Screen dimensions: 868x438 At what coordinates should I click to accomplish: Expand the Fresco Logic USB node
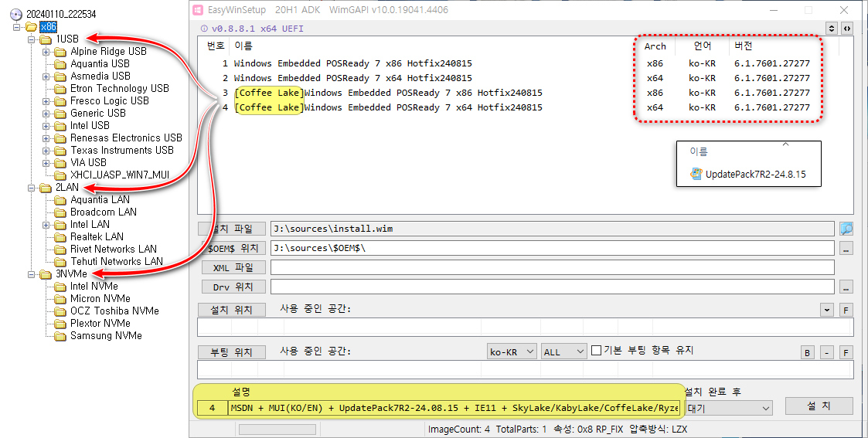[x=46, y=101]
